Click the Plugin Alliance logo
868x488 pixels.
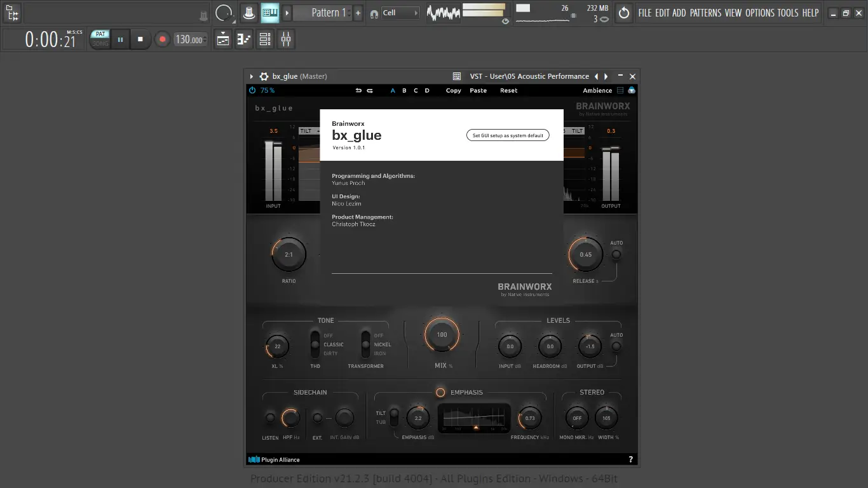(x=274, y=459)
